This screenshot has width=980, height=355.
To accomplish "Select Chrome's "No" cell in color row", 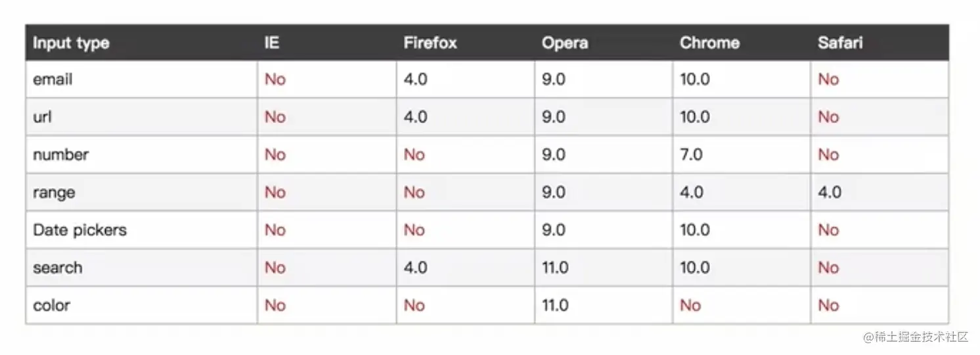I will point(690,306).
